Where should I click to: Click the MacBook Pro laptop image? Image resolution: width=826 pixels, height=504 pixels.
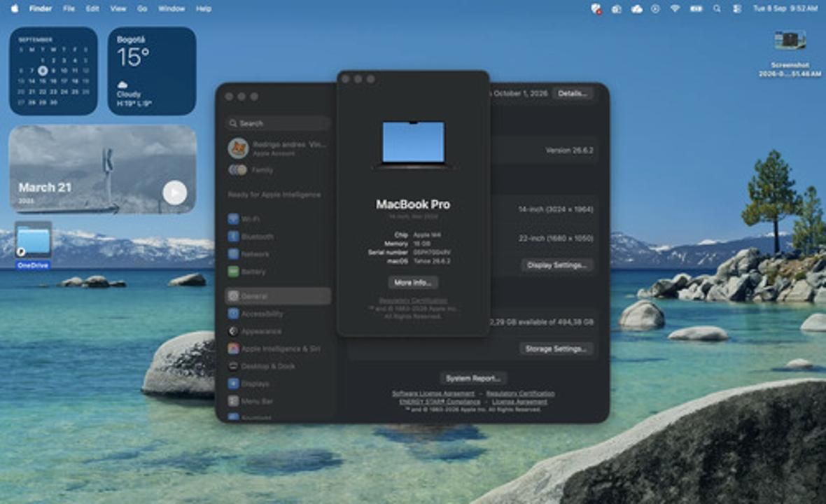413,144
